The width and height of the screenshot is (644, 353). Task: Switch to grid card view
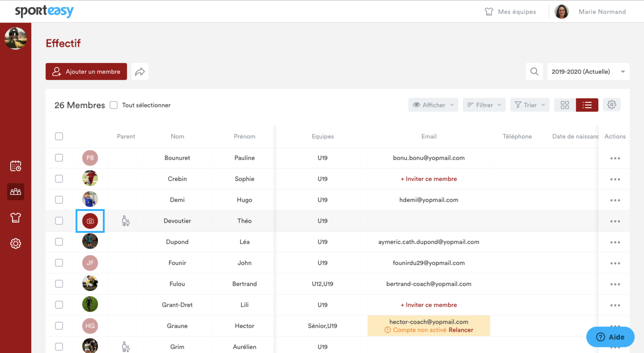(565, 105)
